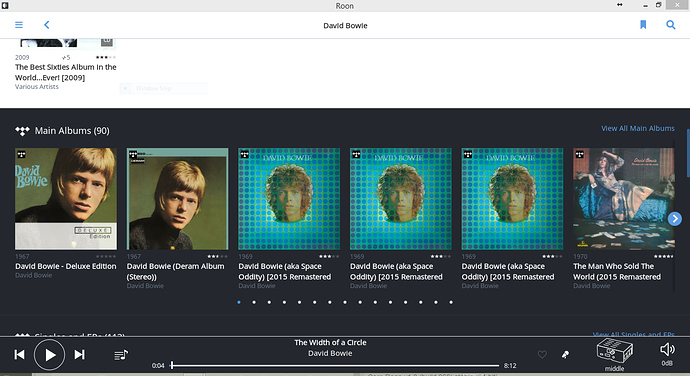Click View All Main Albums link
The width and height of the screenshot is (690, 376).
point(638,128)
